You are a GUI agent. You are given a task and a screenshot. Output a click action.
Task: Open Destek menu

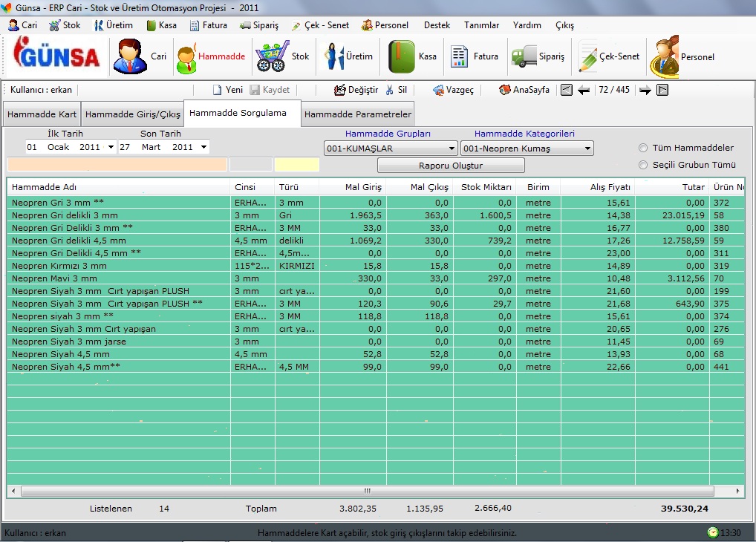pyautogui.click(x=437, y=25)
